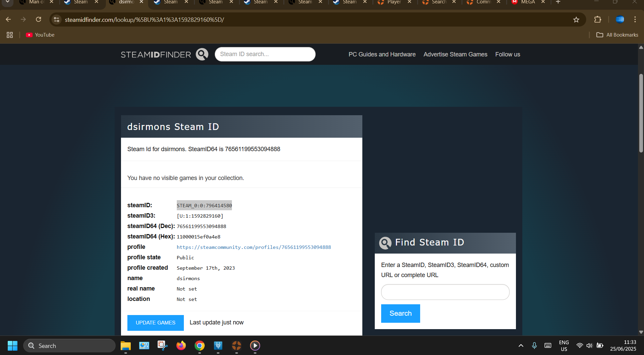Open site information icon in address bar
Screen dimensions: 644x355
(57, 19)
